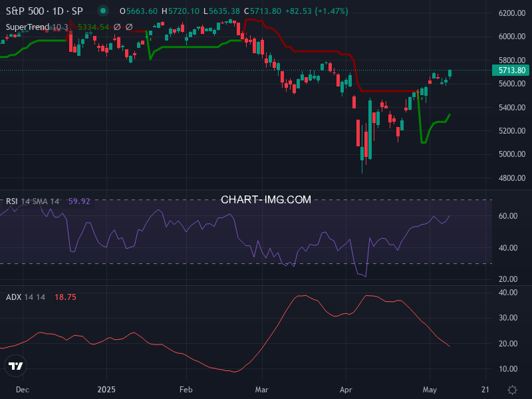Click the 2025 time axis label
Viewport: 532px width, 399px height.
click(106, 390)
